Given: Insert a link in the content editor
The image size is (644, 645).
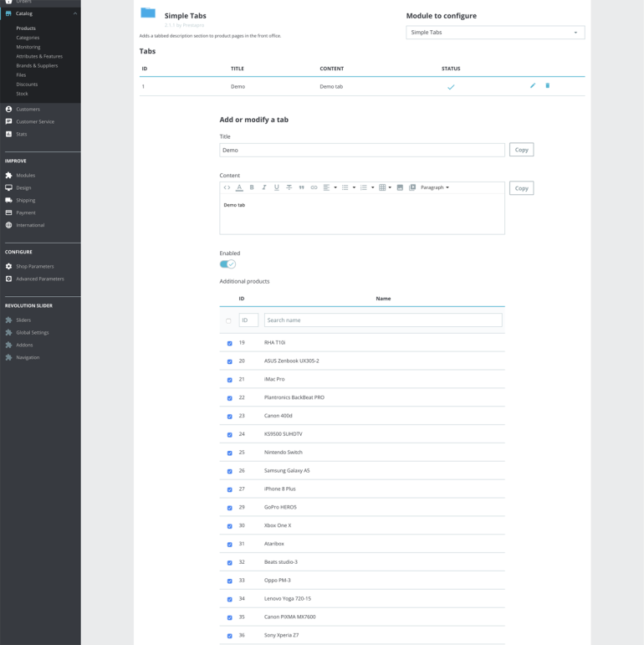Looking at the screenshot, I should click(314, 187).
